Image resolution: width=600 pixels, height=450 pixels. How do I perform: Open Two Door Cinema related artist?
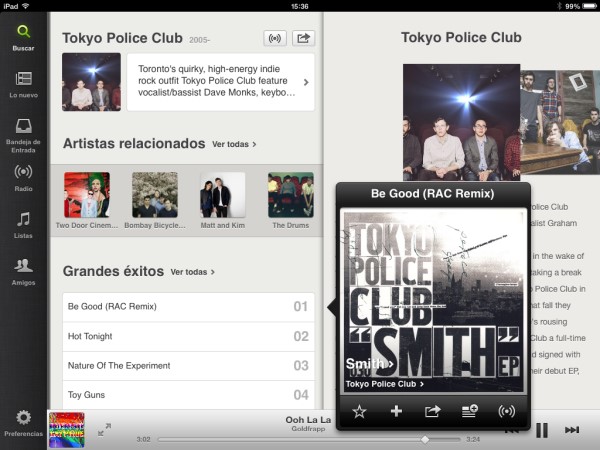87,201
